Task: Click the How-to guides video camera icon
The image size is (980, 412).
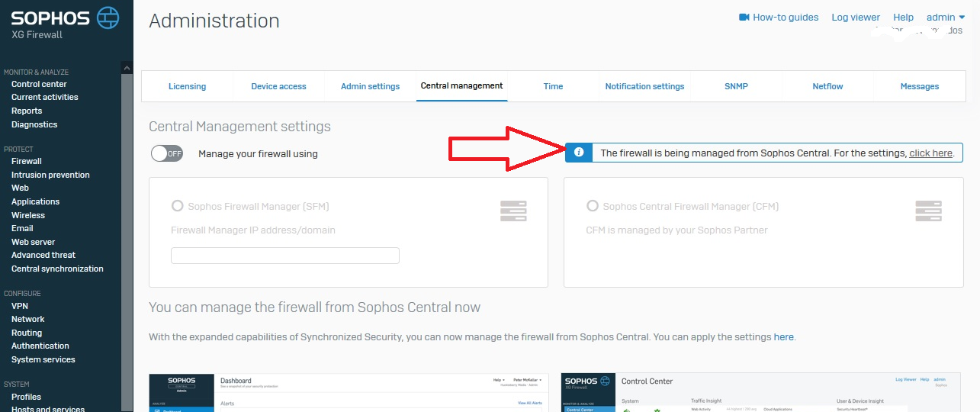Action: coord(744,17)
